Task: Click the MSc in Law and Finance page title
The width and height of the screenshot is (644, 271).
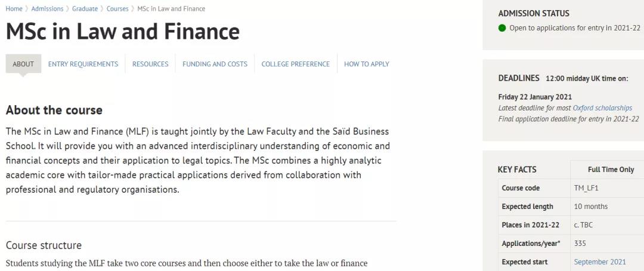Action: (x=123, y=32)
